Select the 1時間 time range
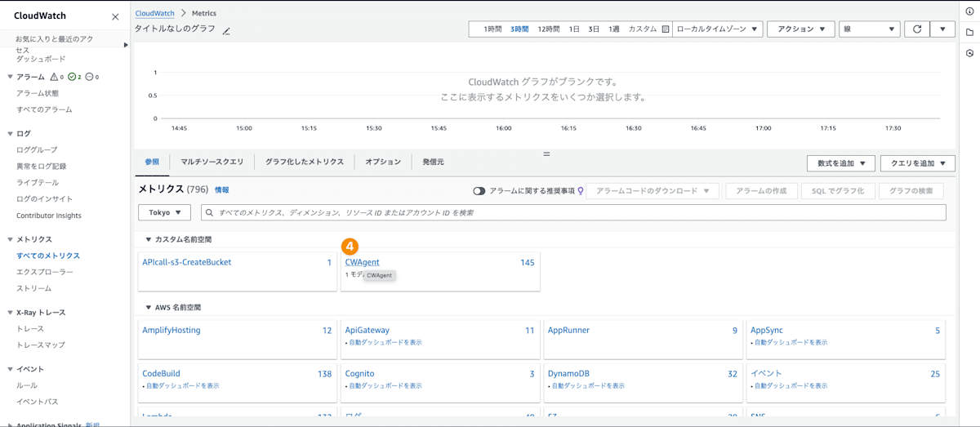The width and height of the screenshot is (980, 427). (492, 29)
